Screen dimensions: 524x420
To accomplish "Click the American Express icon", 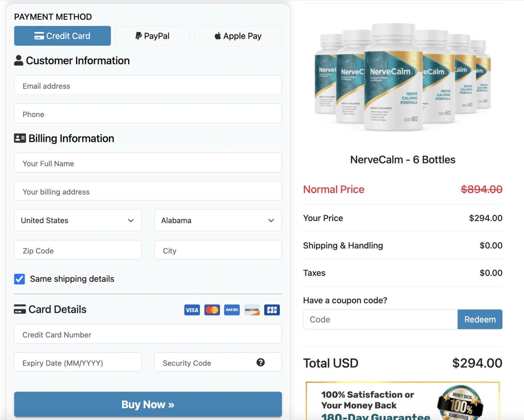I will click(232, 310).
